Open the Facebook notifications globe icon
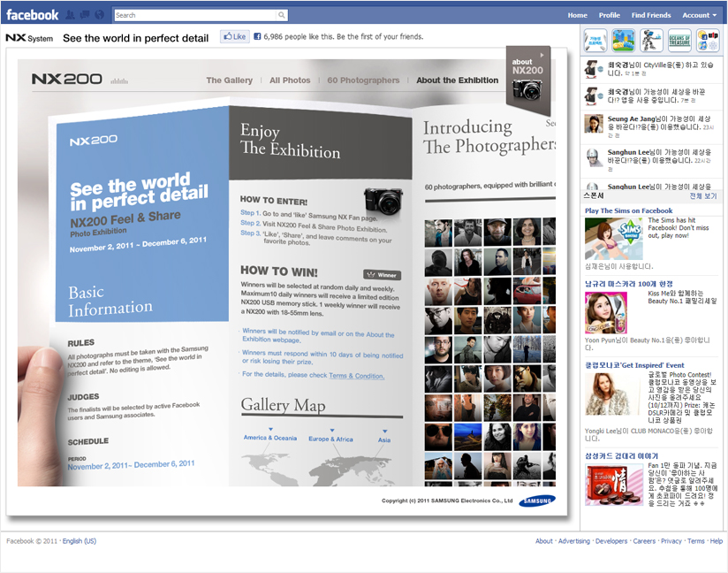 [99, 15]
